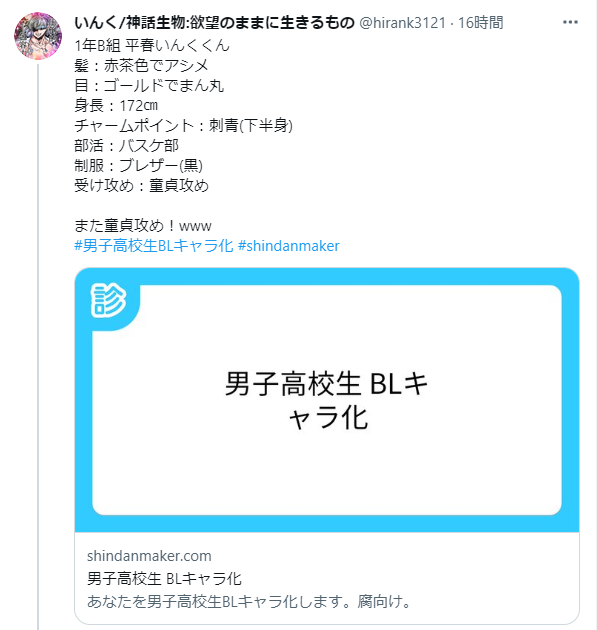Screen dimensions: 597x630
Task: Click the 身長：172cm line of the tweet
Action: [116, 105]
